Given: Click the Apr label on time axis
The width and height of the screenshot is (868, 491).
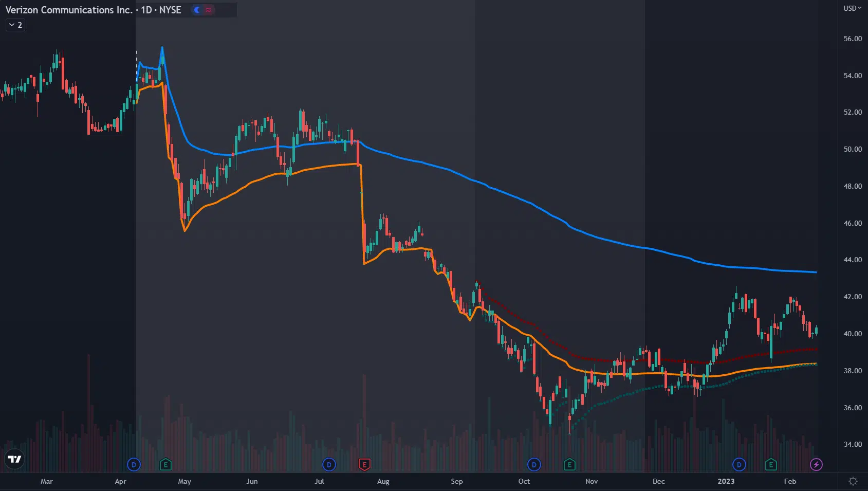Looking at the screenshot, I should [x=120, y=481].
